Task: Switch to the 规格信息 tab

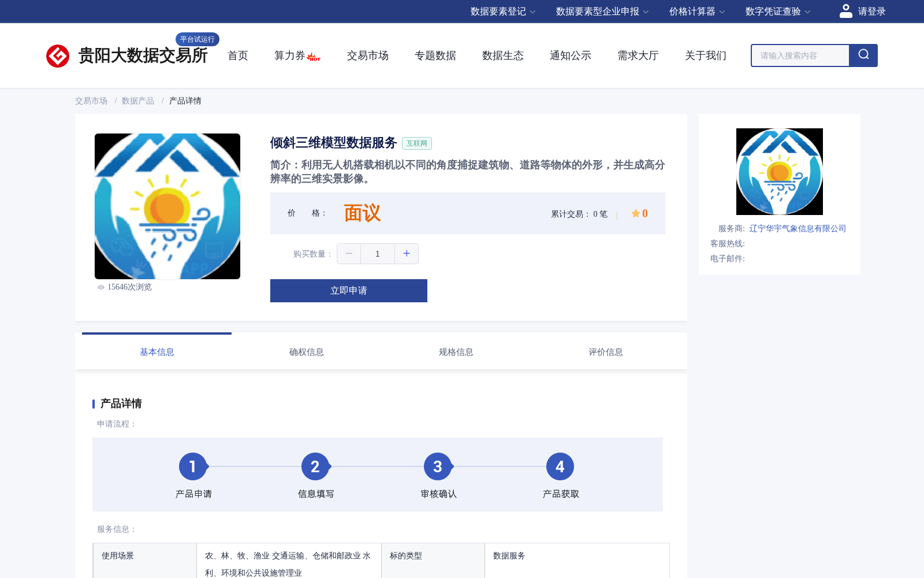Action: (456, 352)
